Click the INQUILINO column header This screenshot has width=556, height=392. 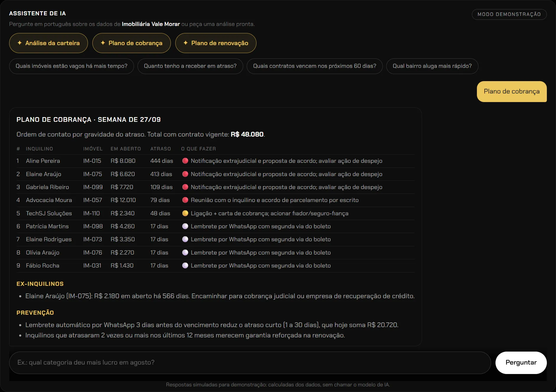click(39, 149)
